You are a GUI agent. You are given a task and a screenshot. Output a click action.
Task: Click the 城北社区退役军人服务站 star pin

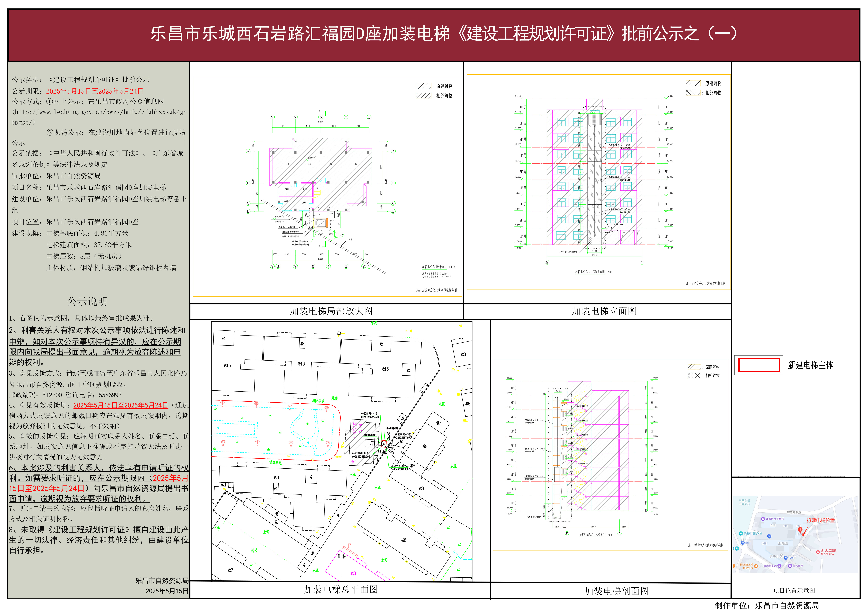818,552
